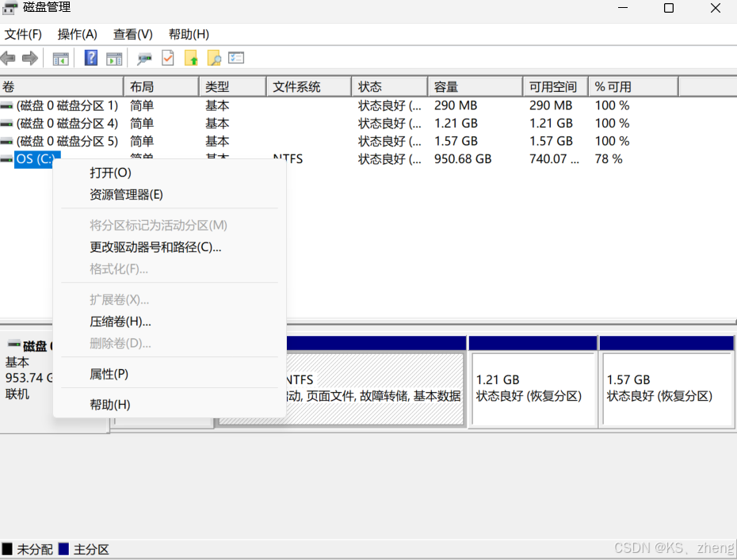Click disabled 将分区标记为活动分区(M) entry
737x560 pixels.
[x=170, y=226]
